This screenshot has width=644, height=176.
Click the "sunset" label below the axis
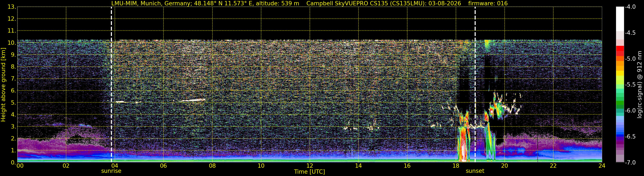pos(475,171)
